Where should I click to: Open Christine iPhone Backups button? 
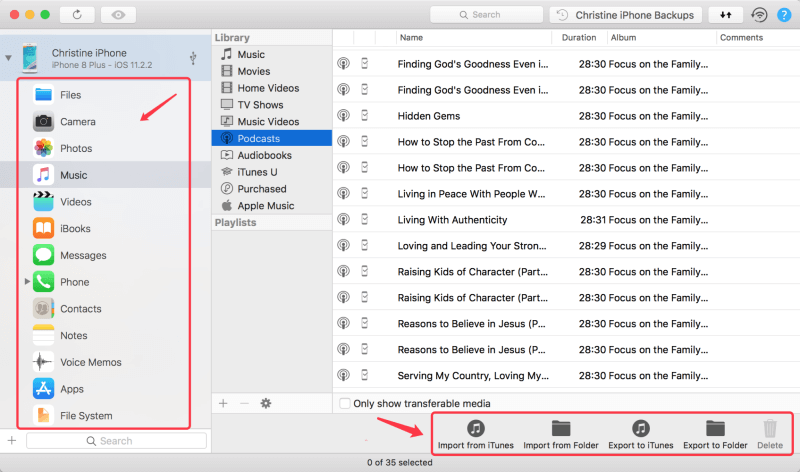(626, 15)
